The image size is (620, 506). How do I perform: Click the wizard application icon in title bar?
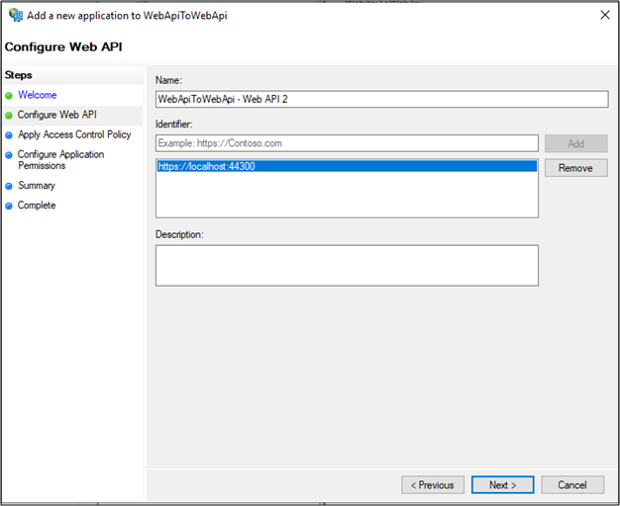click(16, 15)
